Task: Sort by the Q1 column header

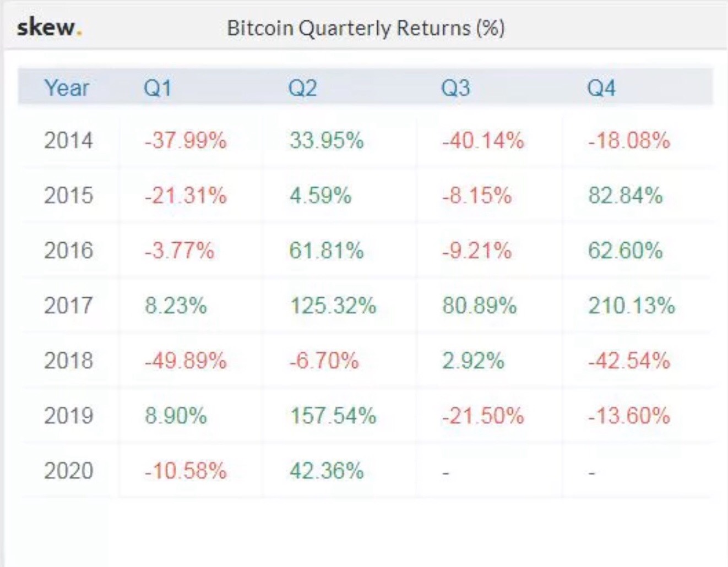Action: click(157, 88)
